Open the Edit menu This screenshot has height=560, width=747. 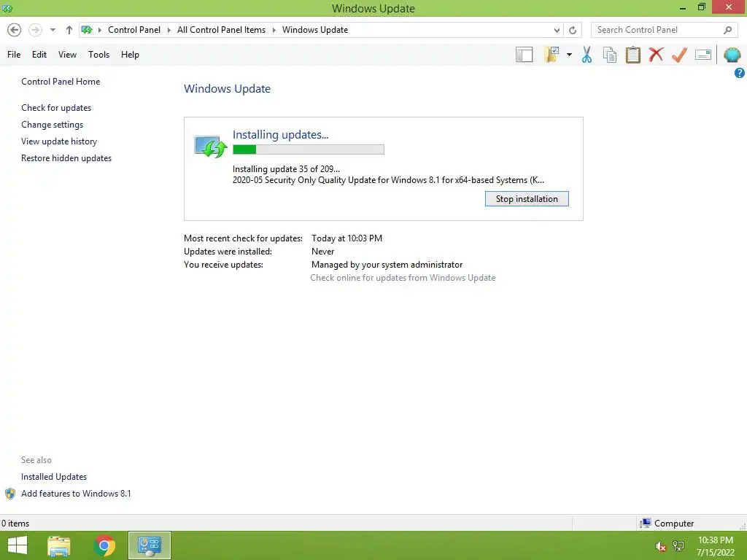[x=39, y=55]
